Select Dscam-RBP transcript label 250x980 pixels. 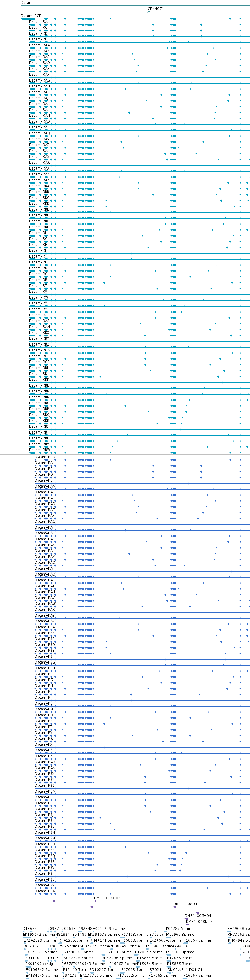click(x=39, y=409)
